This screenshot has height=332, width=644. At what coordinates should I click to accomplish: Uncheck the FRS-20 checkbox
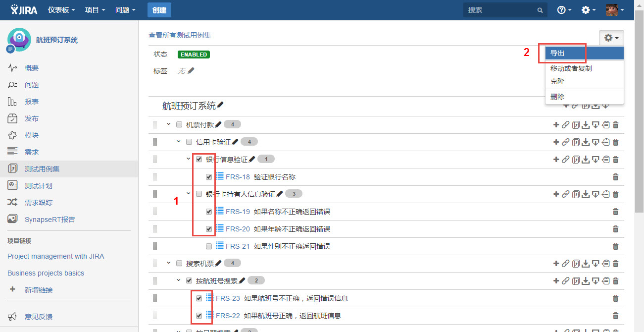click(209, 229)
